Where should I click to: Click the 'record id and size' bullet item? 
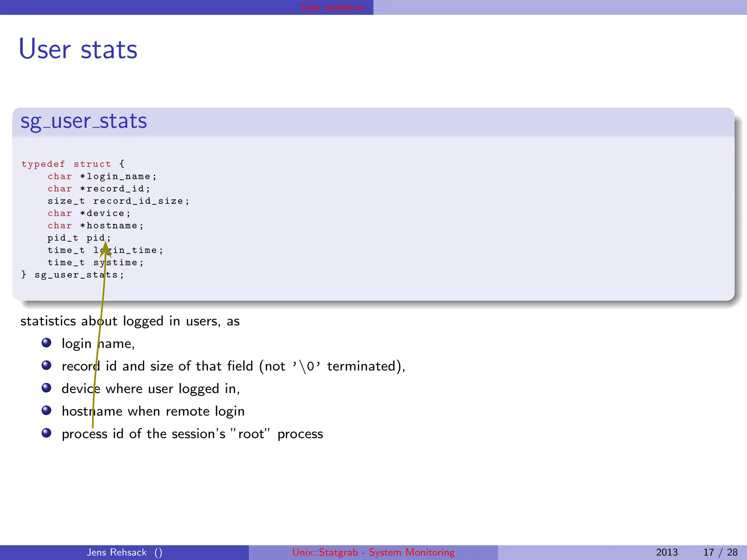[233, 366]
